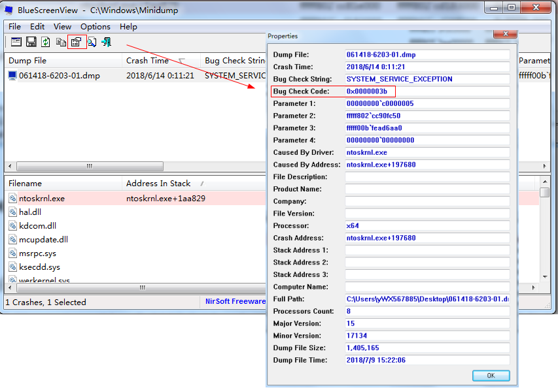558x392 pixels.
Task: Click the upper pane horizontal scrollbar
Action: point(89,167)
